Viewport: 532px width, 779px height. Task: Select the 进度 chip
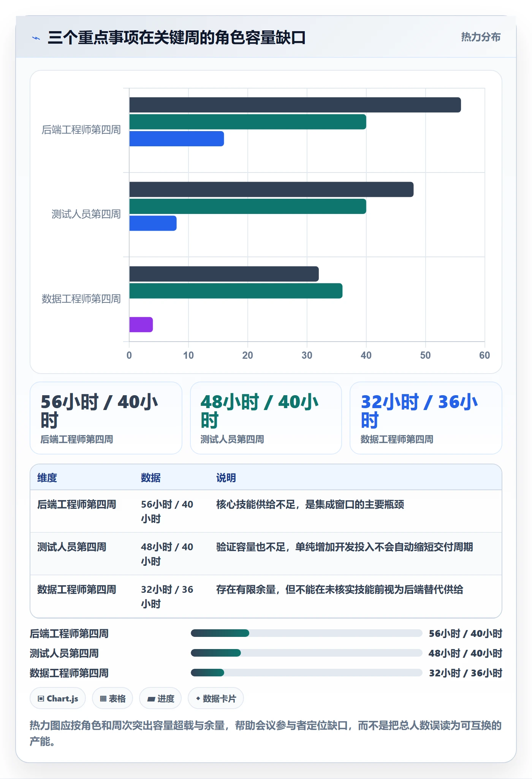[x=160, y=698]
